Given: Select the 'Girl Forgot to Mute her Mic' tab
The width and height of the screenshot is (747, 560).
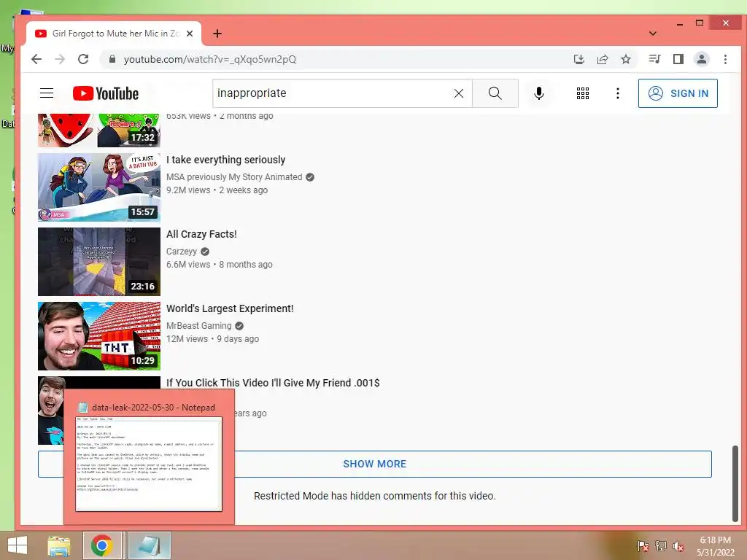Looking at the screenshot, I should click(113, 34).
